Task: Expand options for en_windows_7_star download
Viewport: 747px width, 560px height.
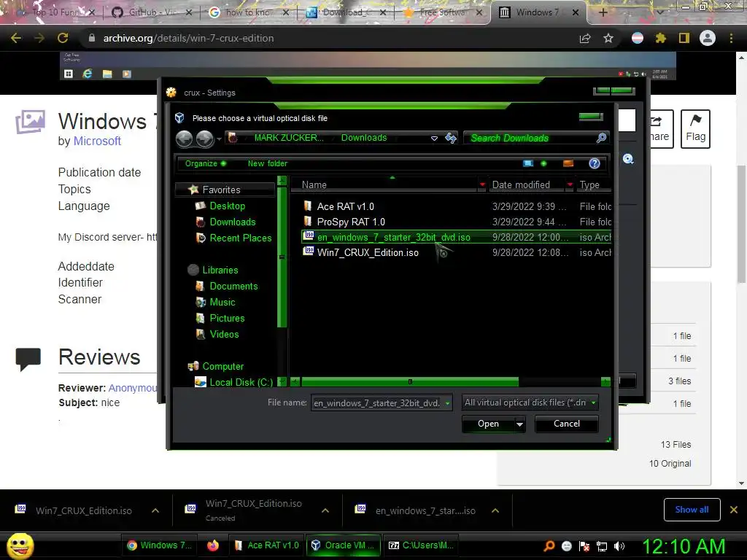Action: click(x=495, y=510)
